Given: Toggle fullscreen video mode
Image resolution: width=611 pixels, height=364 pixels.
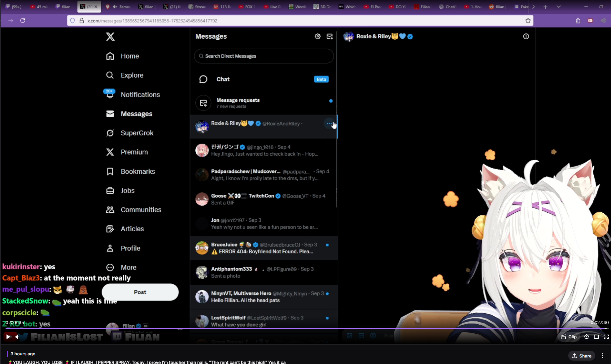Looking at the screenshot, I should 606,337.
